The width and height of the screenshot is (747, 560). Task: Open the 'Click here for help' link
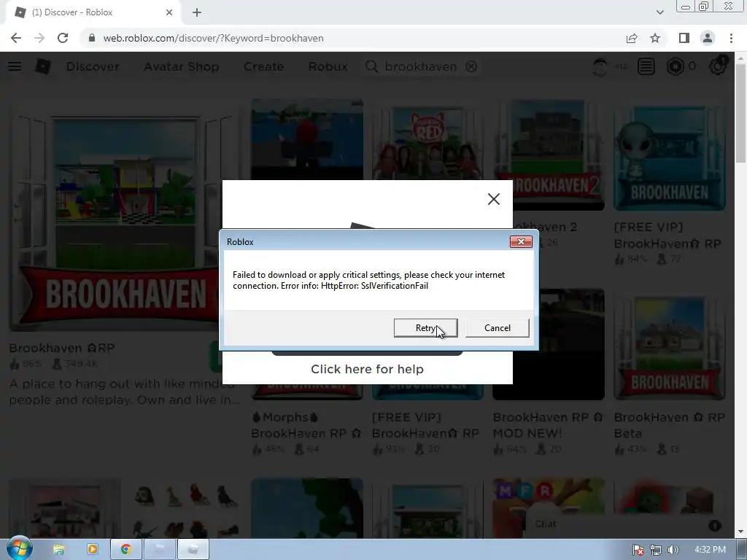(x=367, y=369)
